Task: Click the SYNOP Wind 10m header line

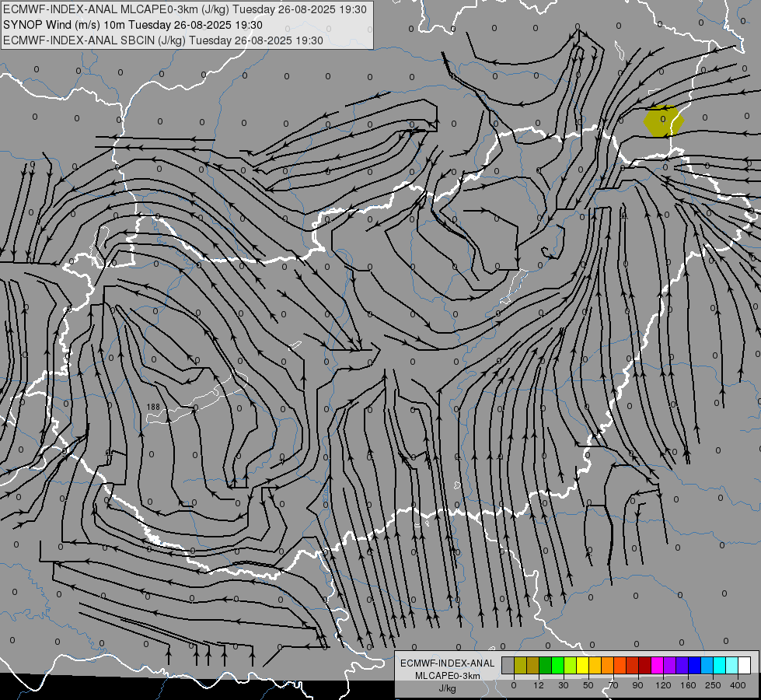Action: pyautogui.click(x=132, y=25)
